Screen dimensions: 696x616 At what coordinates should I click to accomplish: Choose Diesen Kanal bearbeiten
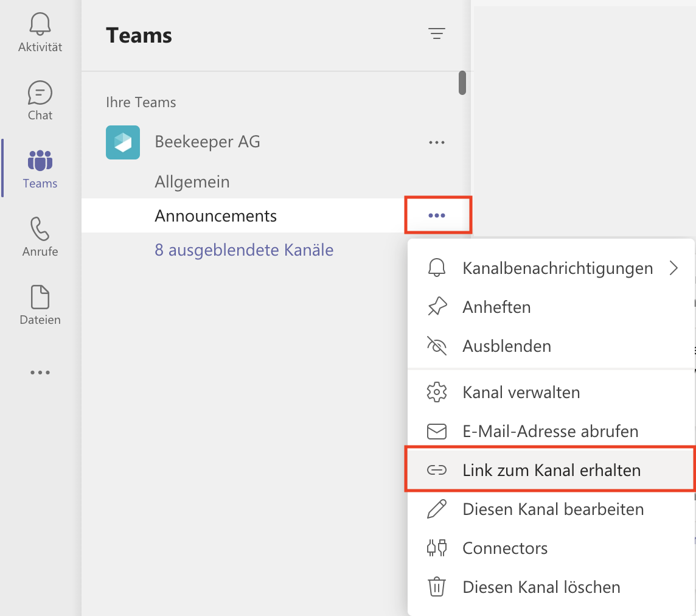[551, 509]
